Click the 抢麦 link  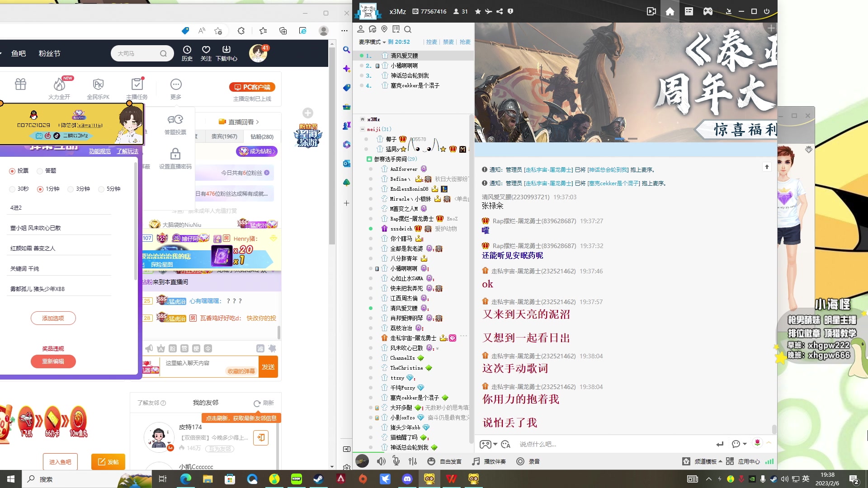pos(465,42)
